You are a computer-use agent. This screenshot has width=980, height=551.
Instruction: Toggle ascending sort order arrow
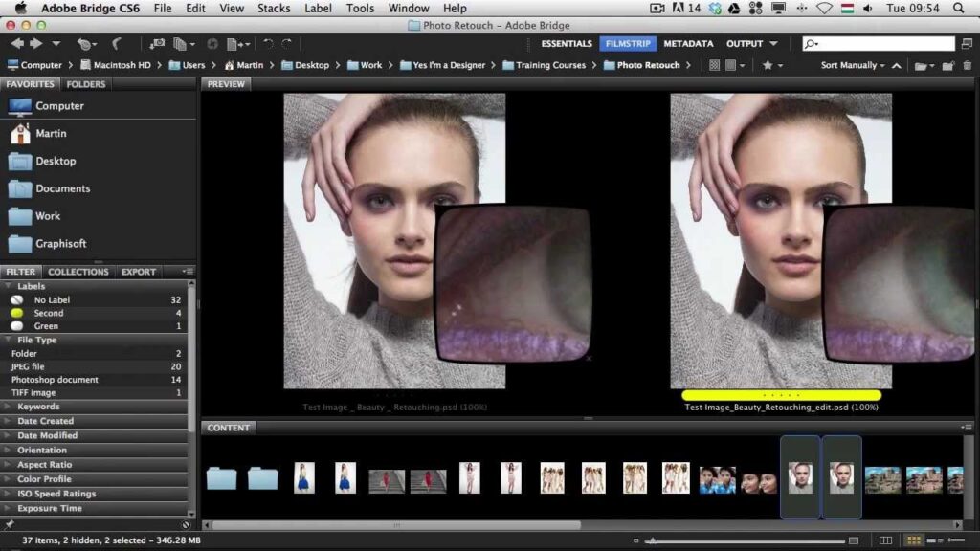point(897,66)
